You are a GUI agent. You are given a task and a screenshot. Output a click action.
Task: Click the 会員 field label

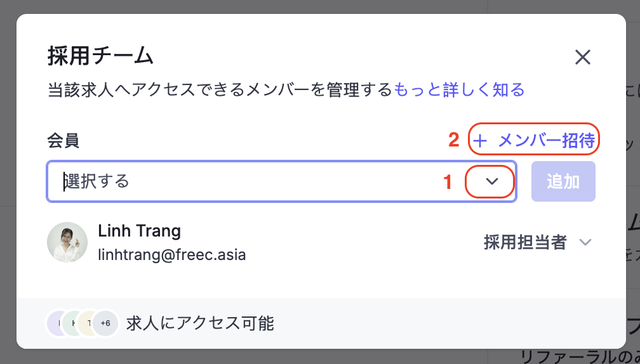(x=63, y=141)
